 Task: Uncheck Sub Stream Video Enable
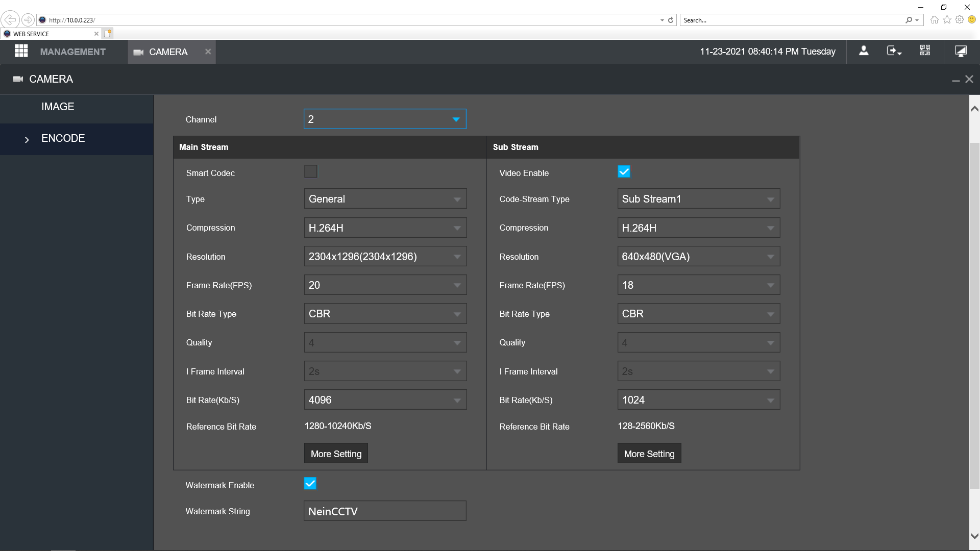pyautogui.click(x=624, y=172)
